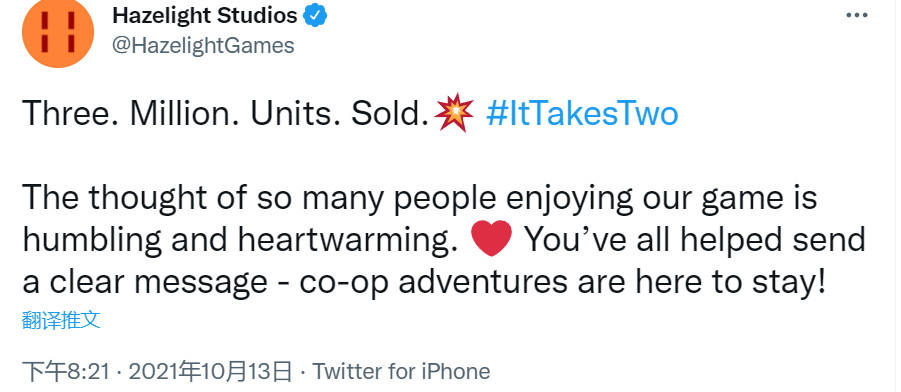This screenshot has height=392, width=901.
Task: Click the words "a clear message"
Action: pos(145,282)
